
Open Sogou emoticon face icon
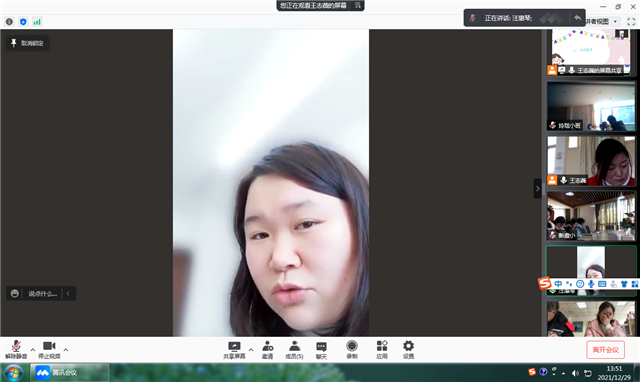click(580, 284)
